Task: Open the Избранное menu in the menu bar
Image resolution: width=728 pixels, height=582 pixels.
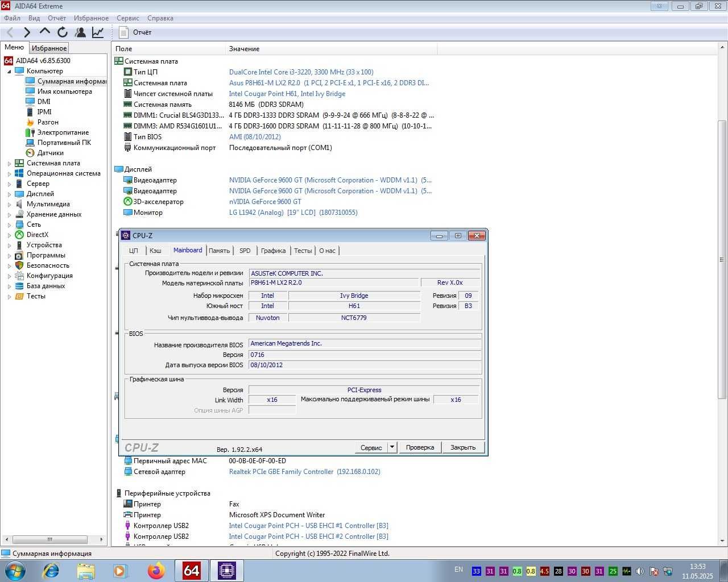Action: [91, 18]
